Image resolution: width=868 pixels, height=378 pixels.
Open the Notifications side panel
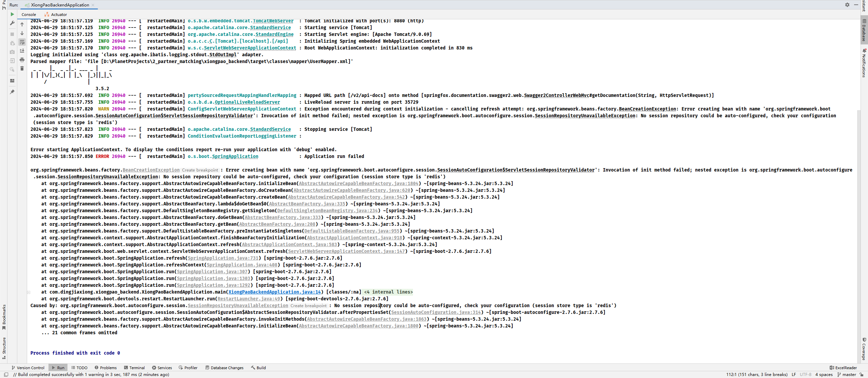pos(864,63)
